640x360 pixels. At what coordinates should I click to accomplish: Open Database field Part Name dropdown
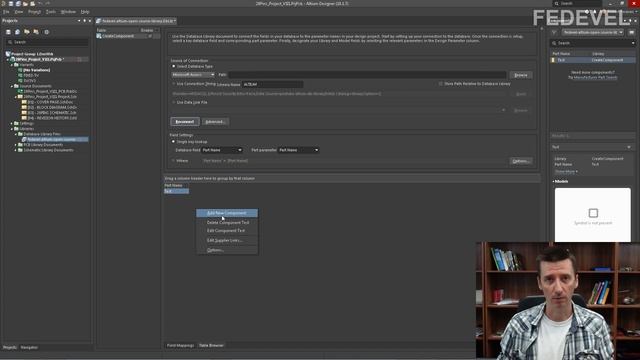[x=222, y=150]
